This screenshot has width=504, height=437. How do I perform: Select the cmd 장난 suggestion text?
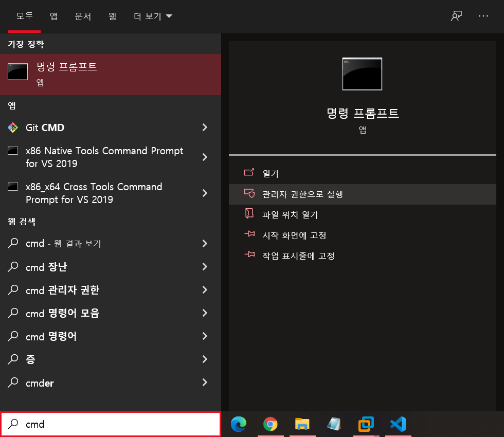[46, 267]
